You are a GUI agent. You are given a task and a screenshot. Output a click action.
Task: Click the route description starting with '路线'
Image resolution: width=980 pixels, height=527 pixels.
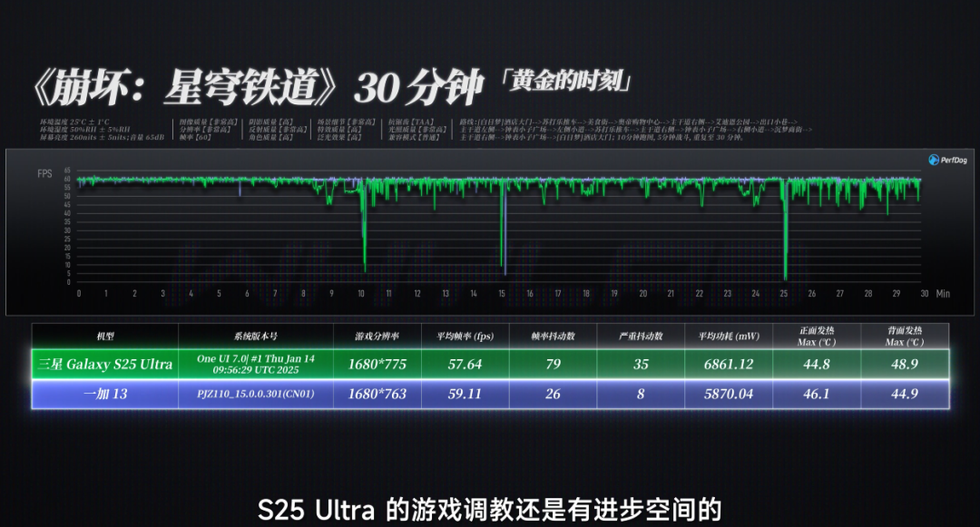coord(635,129)
